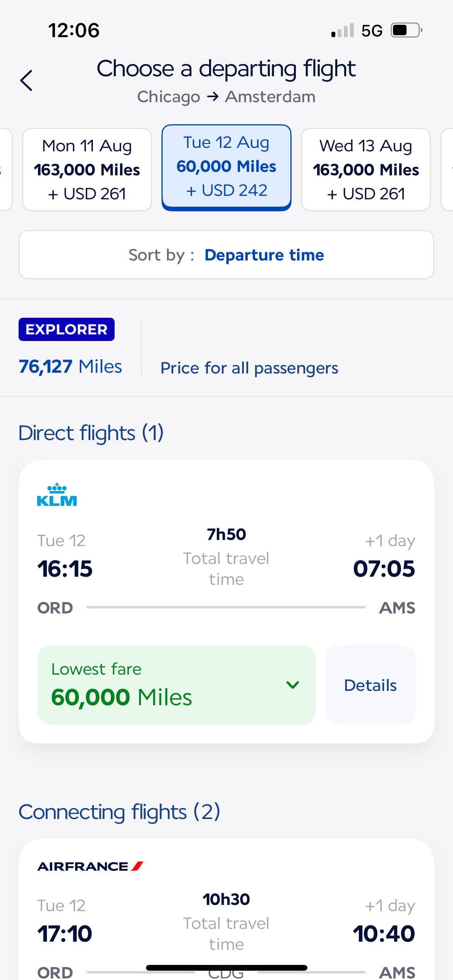Open Details for the KLM flight
The height and width of the screenshot is (980, 453).
click(371, 685)
